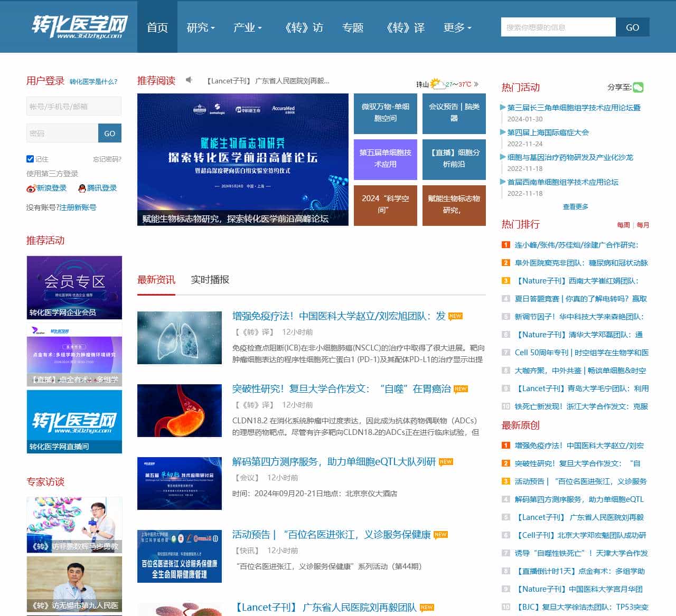Switch to the 实时播报 tab

pyautogui.click(x=210, y=280)
